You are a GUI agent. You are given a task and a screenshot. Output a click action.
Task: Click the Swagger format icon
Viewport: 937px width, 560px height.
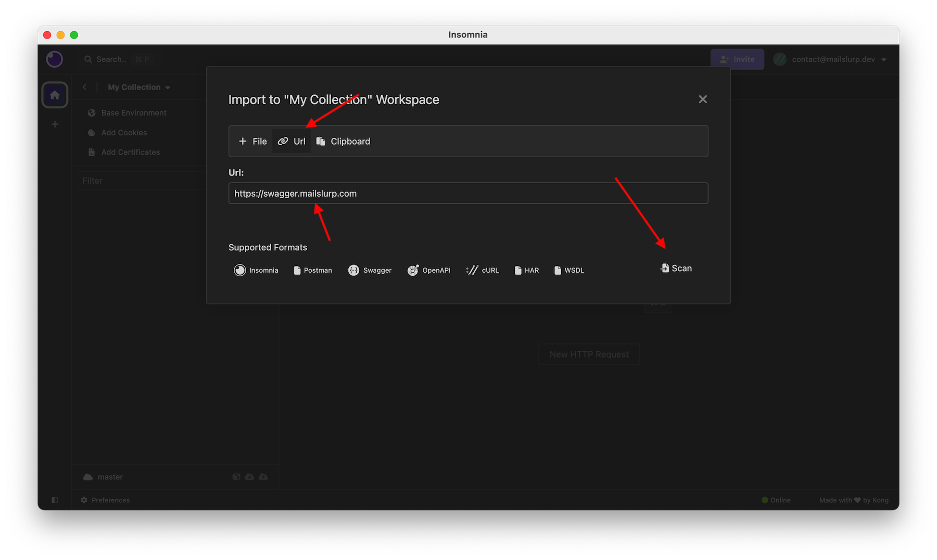coord(353,270)
